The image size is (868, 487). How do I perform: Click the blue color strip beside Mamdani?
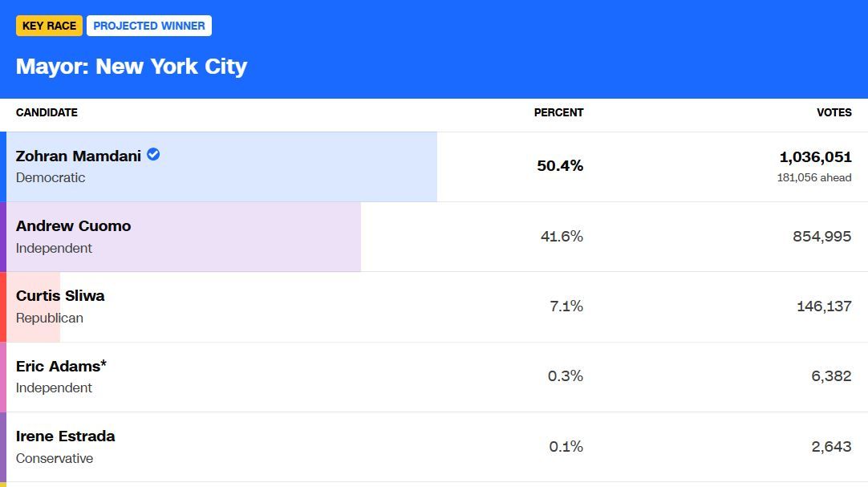pyautogui.click(x=3, y=167)
